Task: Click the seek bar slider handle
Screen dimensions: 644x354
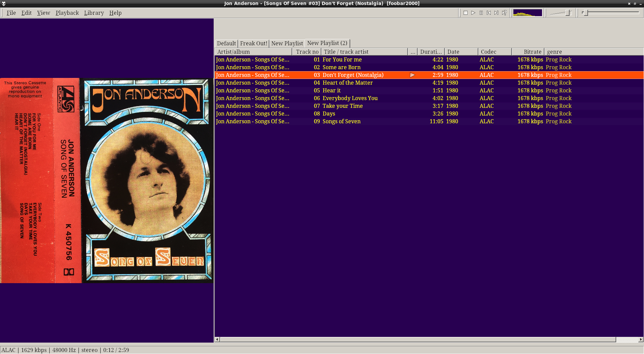Action: click(586, 13)
